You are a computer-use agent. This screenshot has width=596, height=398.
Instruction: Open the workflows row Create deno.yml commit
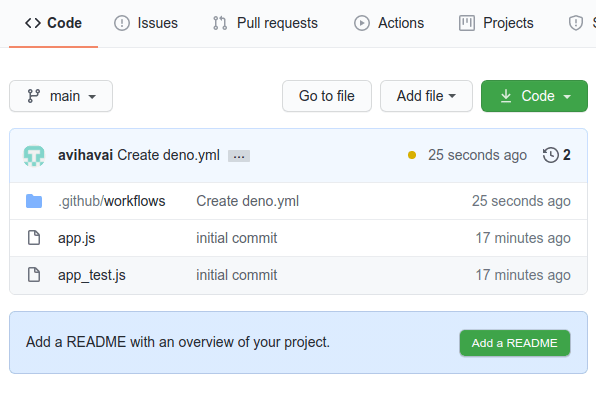tap(247, 201)
